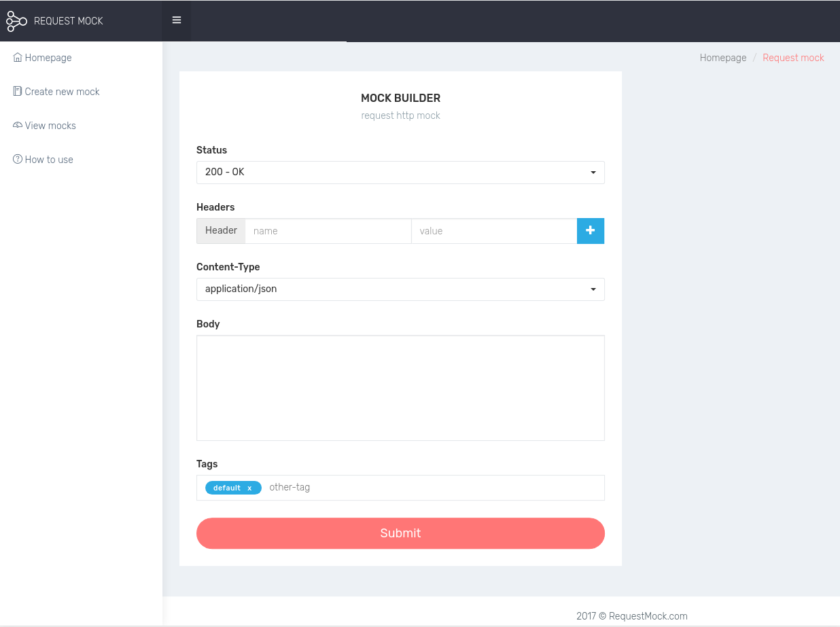Click the notebook icon beside Create new mock

click(x=18, y=92)
